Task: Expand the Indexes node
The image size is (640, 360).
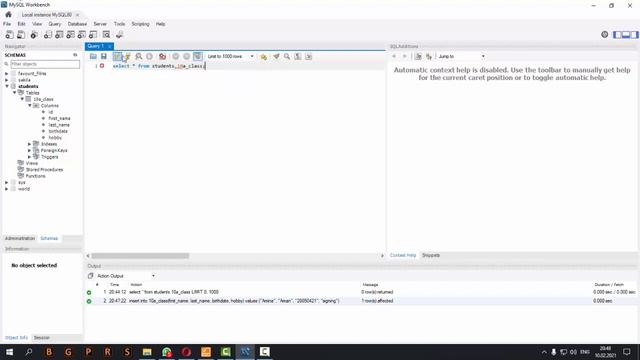Action: coord(29,144)
